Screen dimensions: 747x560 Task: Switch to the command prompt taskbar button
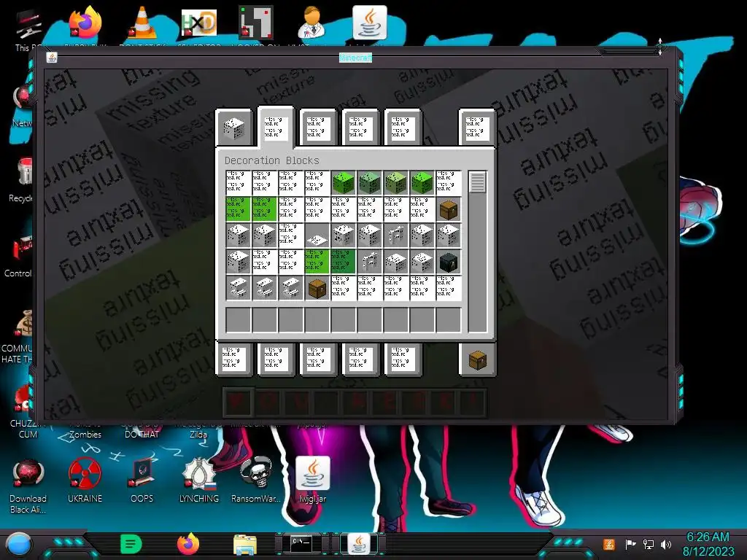point(301,544)
